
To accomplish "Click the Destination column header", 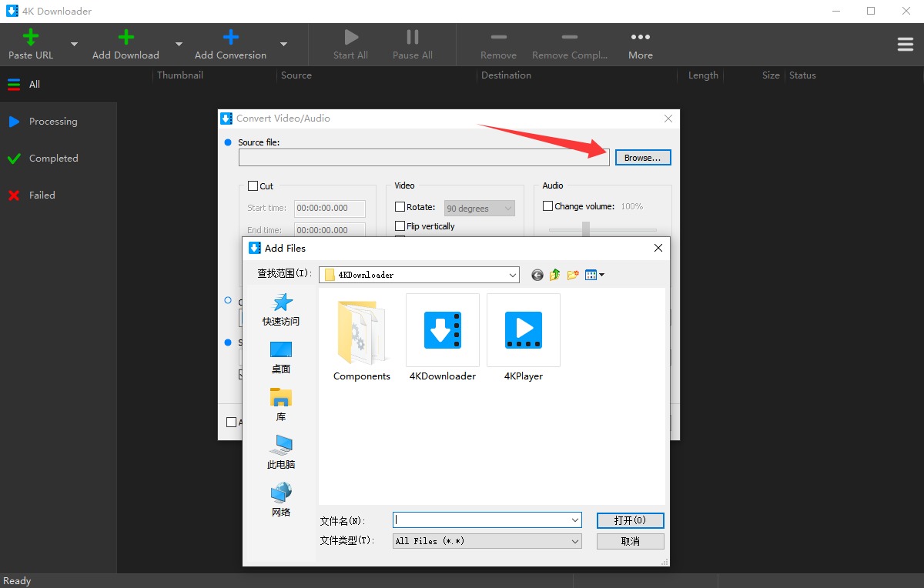I will point(506,75).
